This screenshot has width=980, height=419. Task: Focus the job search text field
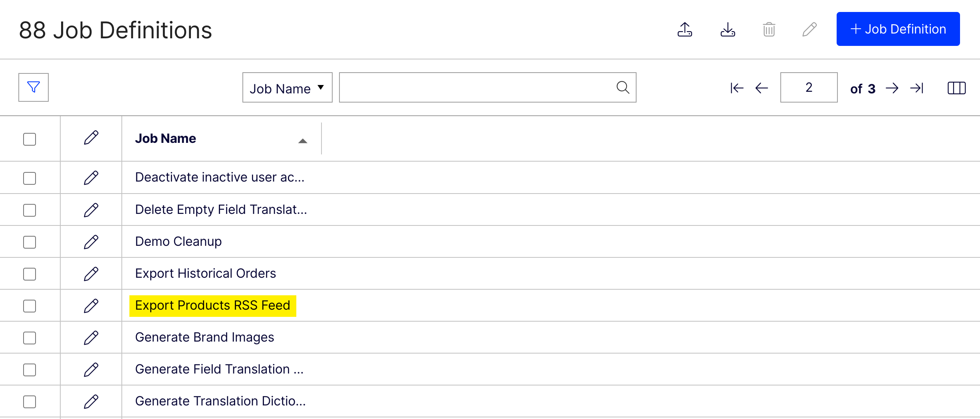coord(475,87)
